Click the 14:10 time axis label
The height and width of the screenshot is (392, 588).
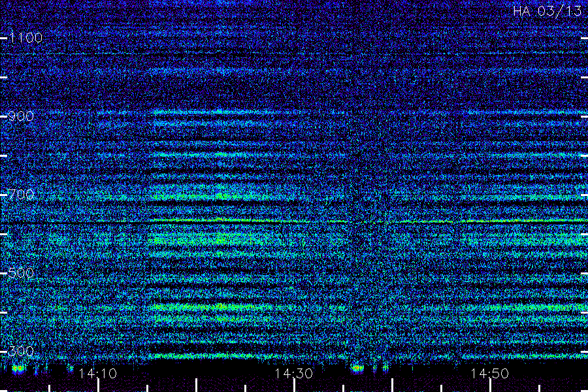click(x=98, y=374)
